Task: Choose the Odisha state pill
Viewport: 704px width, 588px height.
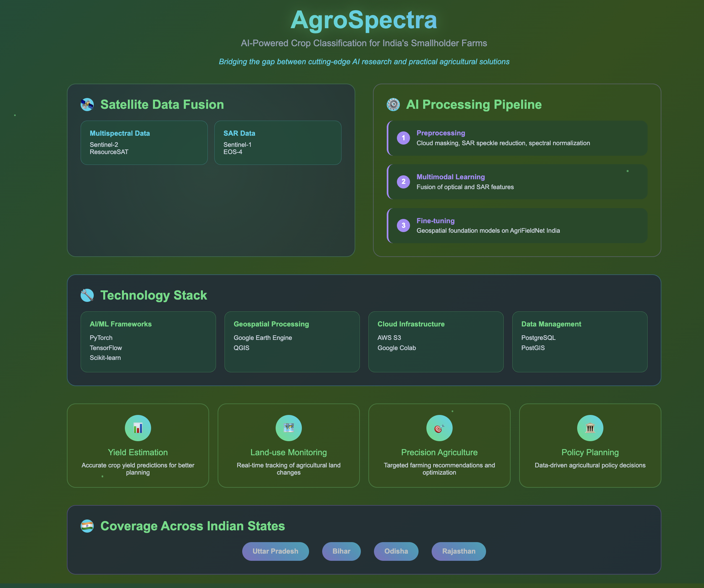Action: pyautogui.click(x=396, y=552)
